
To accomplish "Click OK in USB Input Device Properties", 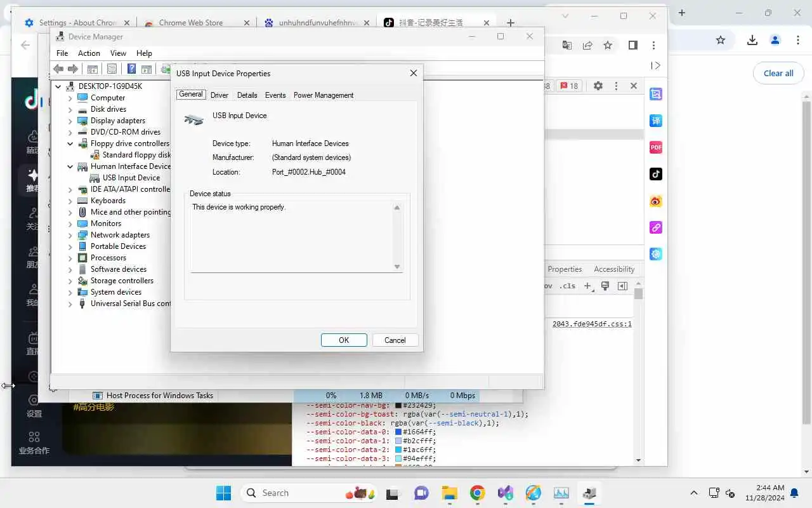I will 344,340.
